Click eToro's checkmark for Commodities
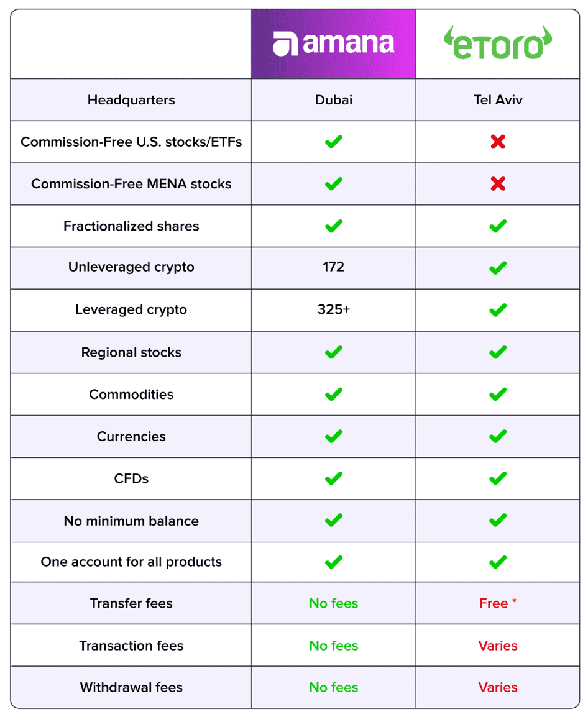This screenshot has height=717, width=588. [498, 394]
